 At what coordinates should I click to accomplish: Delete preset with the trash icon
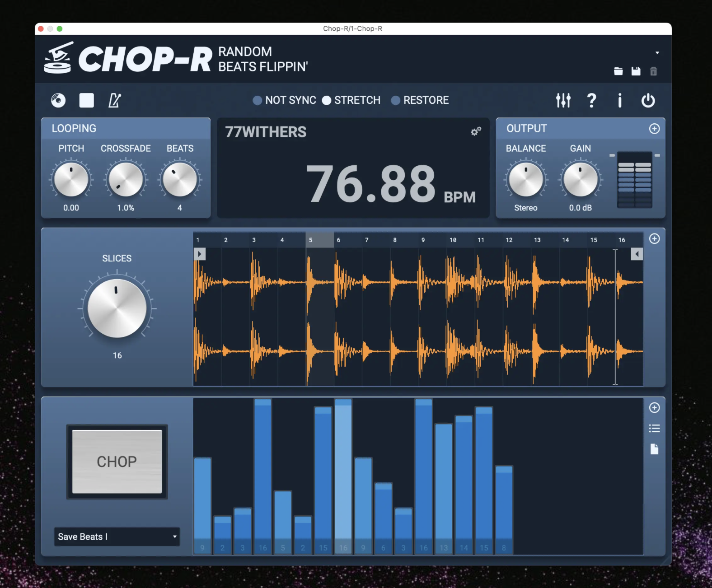pyautogui.click(x=654, y=71)
